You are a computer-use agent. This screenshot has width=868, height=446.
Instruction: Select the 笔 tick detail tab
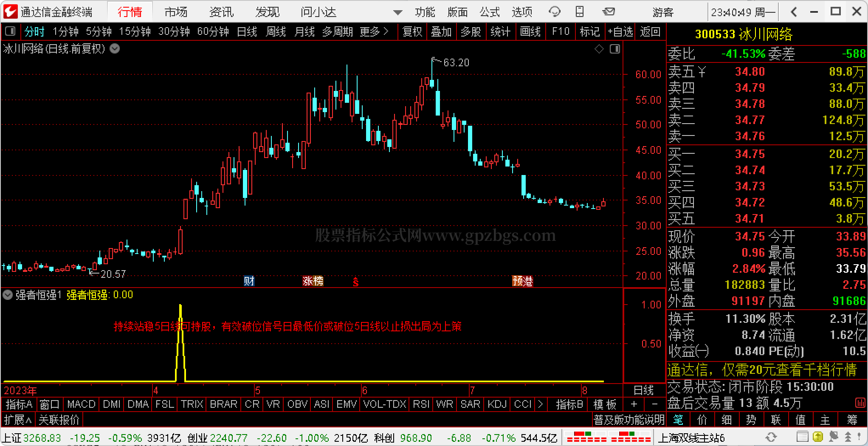(x=678, y=420)
